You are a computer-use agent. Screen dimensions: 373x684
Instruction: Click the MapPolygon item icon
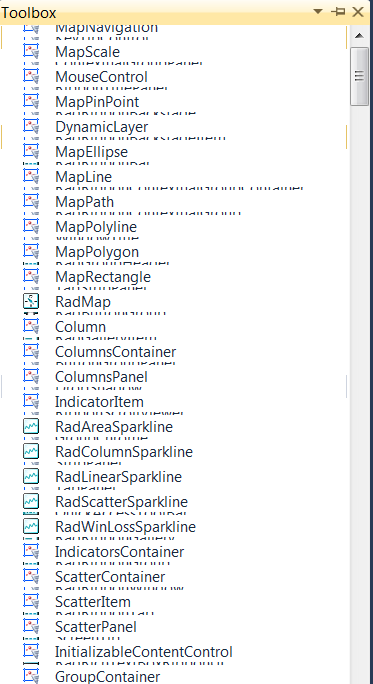click(31, 251)
